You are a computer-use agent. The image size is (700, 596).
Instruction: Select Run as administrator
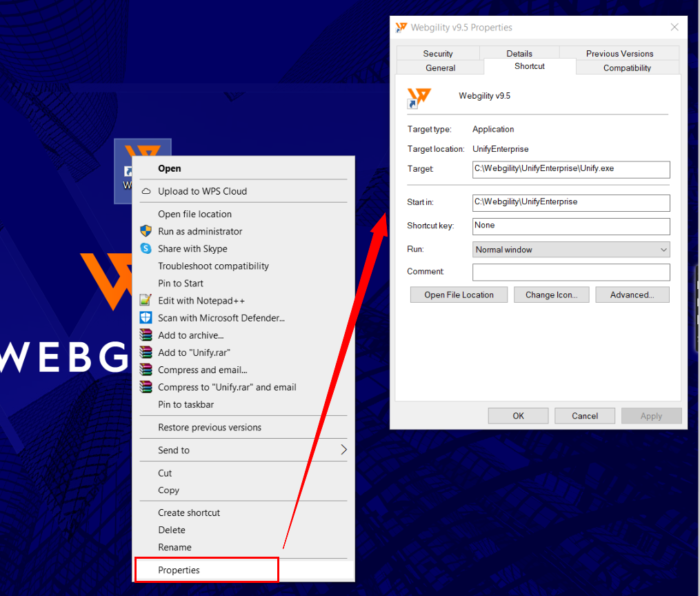click(243, 231)
